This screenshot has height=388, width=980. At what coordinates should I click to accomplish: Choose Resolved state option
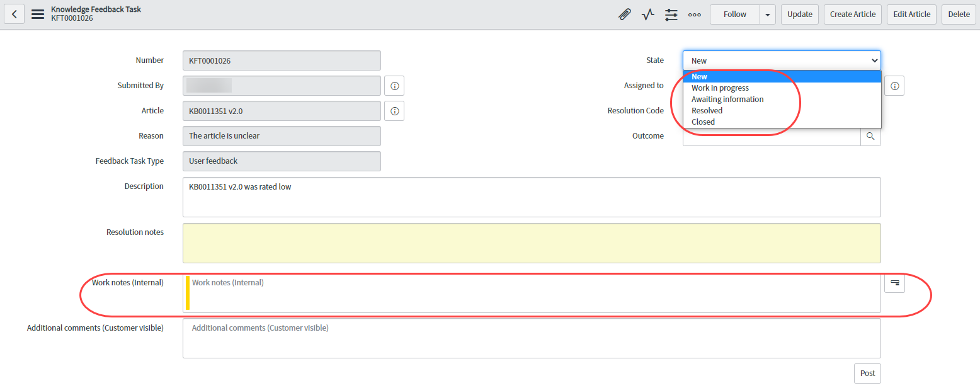[x=707, y=110]
